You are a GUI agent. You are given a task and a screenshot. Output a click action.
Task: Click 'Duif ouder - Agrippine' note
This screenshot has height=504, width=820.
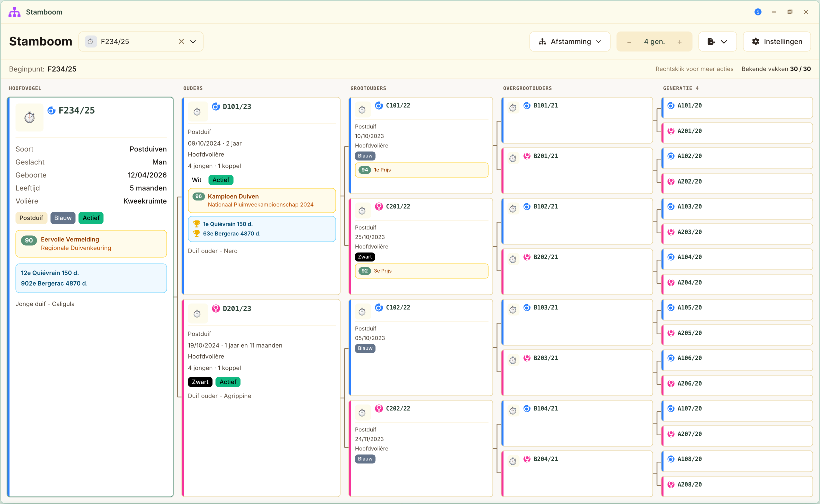219,396
